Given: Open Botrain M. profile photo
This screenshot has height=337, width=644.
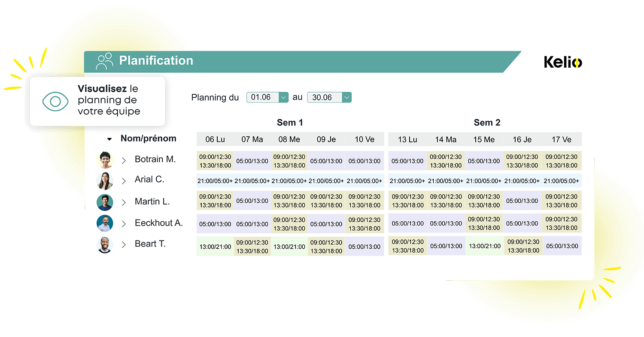Looking at the screenshot, I should 105,159.
